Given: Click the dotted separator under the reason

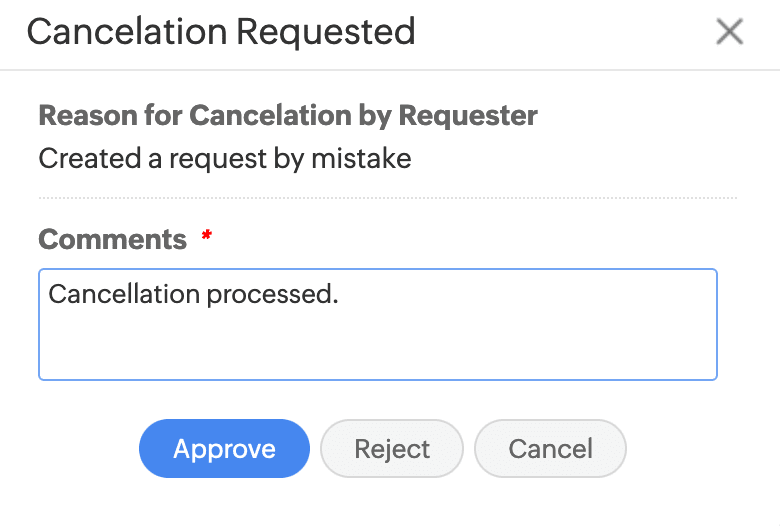Looking at the screenshot, I should tap(388, 197).
